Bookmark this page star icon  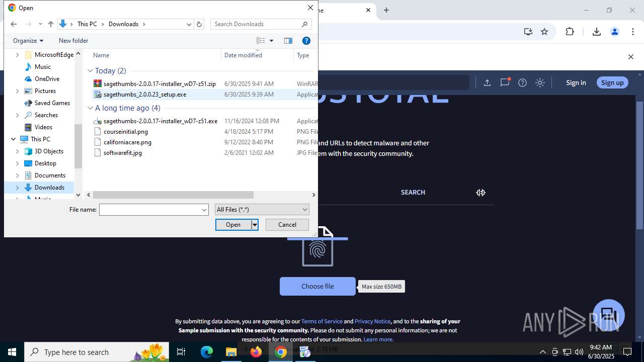pyautogui.click(x=544, y=32)
